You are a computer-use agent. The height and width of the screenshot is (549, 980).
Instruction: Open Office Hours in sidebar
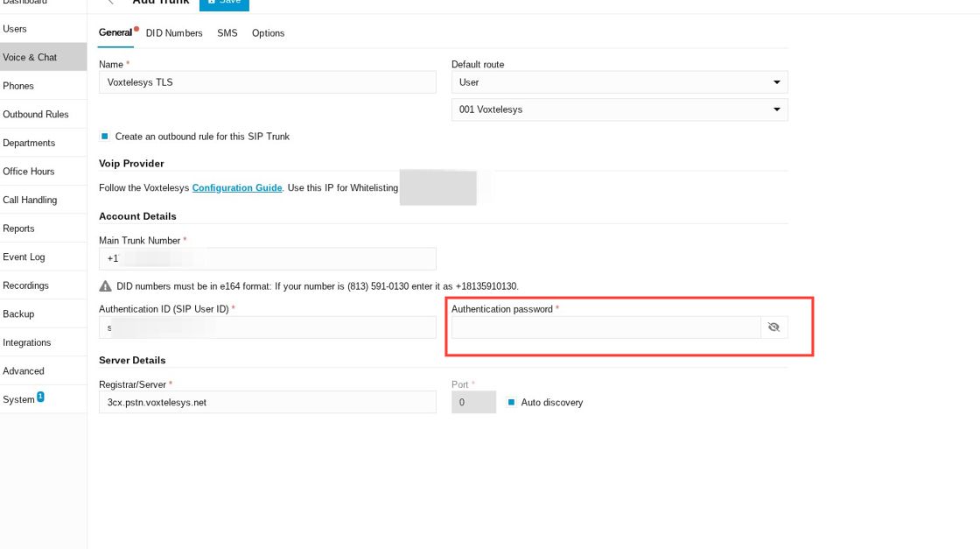43,172
